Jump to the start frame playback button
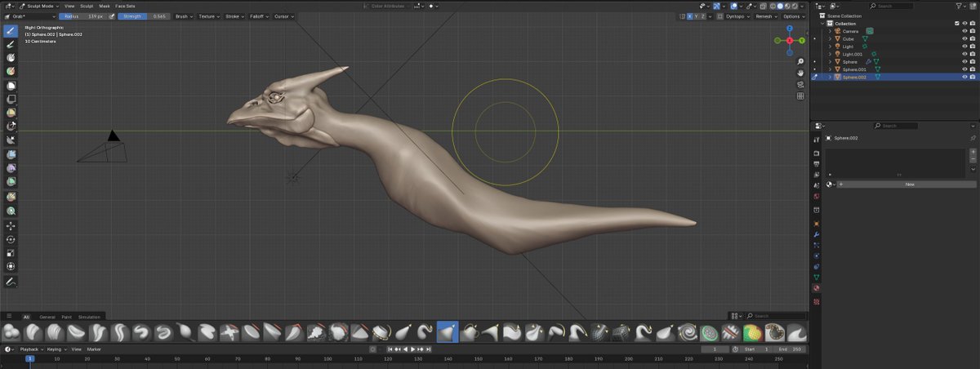The width and height of the screenshot is (980, 369). pyautogui.click(x=390, y=349)
